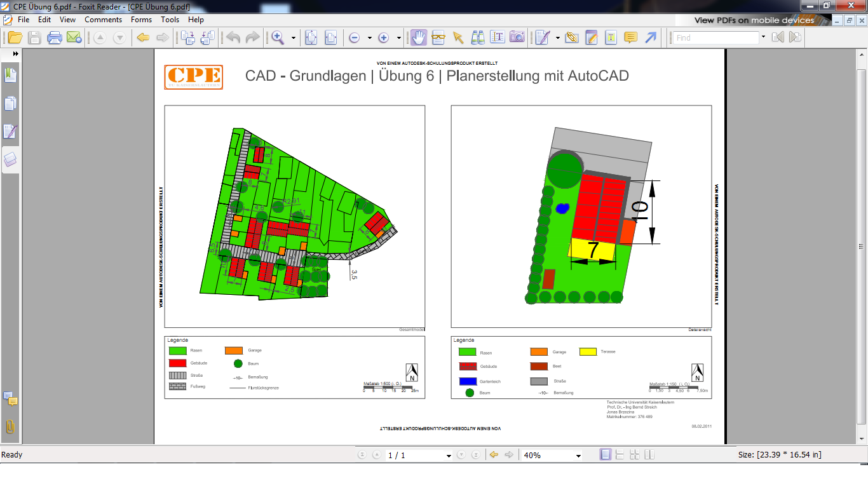Open the Forms menu

[x=141, y=20]
